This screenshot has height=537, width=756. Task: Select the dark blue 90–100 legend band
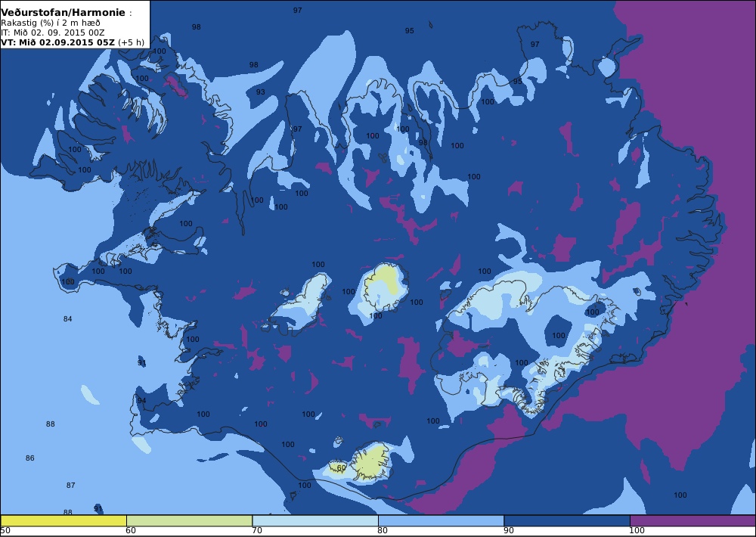(x=566, y=520)
